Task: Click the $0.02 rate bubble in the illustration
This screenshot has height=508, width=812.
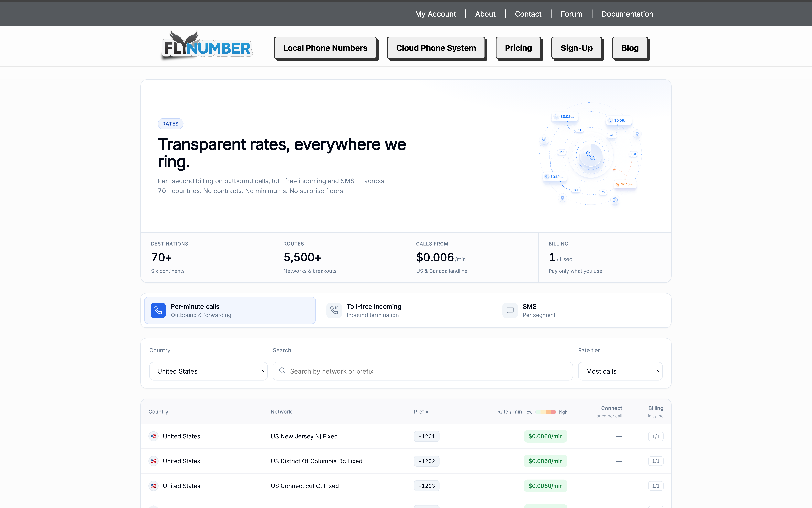Action: click(565, 117)
